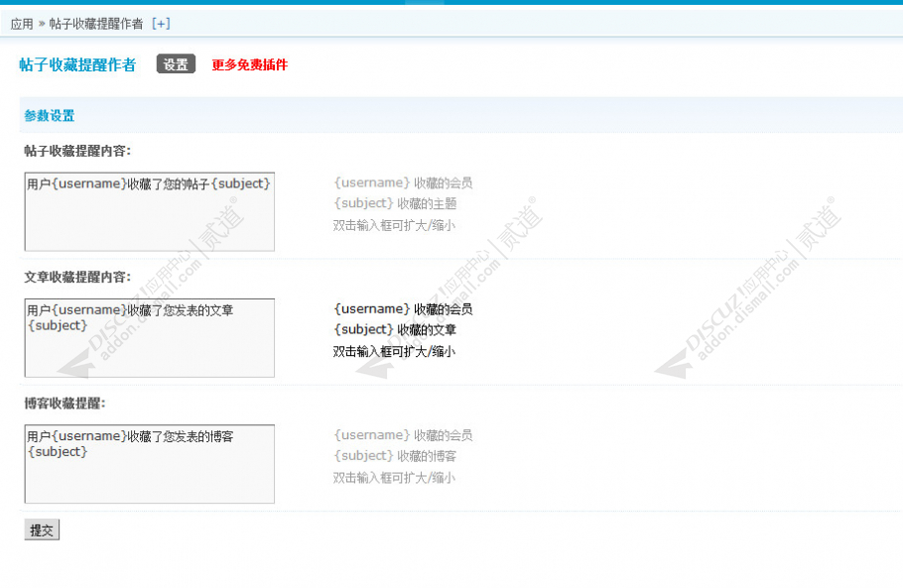The image size is (903, 588).
Task: Open the 更多免费插件 link
Action: click(249, 64)
